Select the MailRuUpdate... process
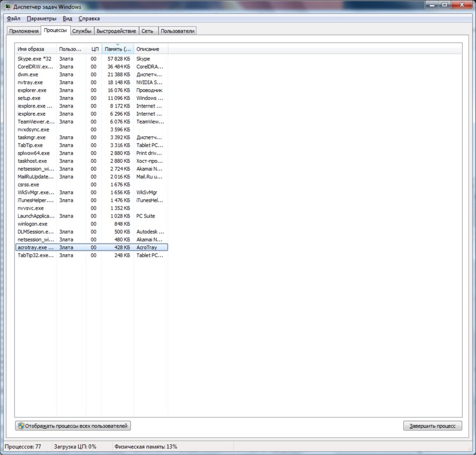 pyautogui.click(x=92, y=177)
